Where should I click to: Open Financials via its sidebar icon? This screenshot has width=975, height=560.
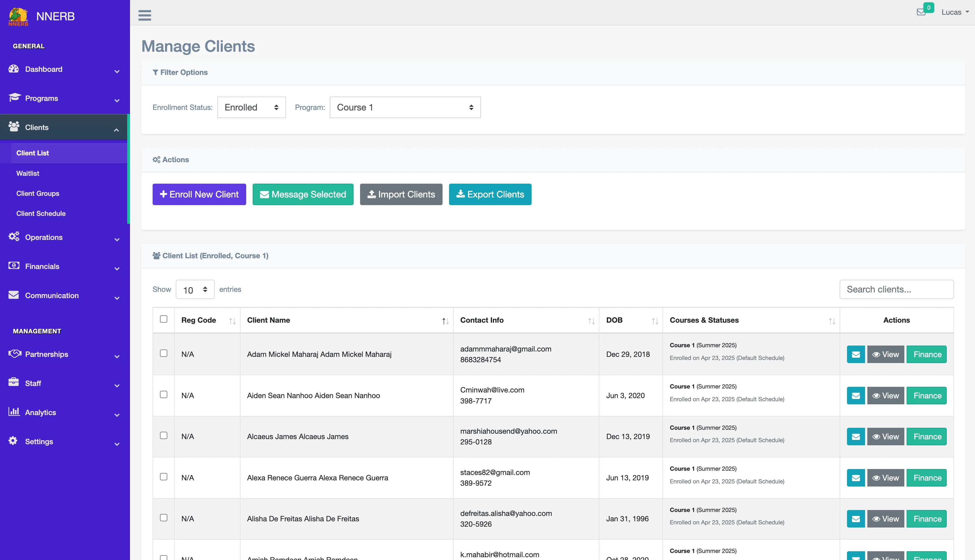14,266
